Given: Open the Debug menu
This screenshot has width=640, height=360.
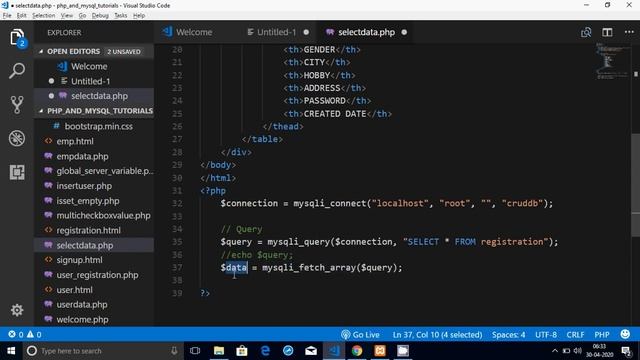Looking at the screenshot, I should 100,16.
